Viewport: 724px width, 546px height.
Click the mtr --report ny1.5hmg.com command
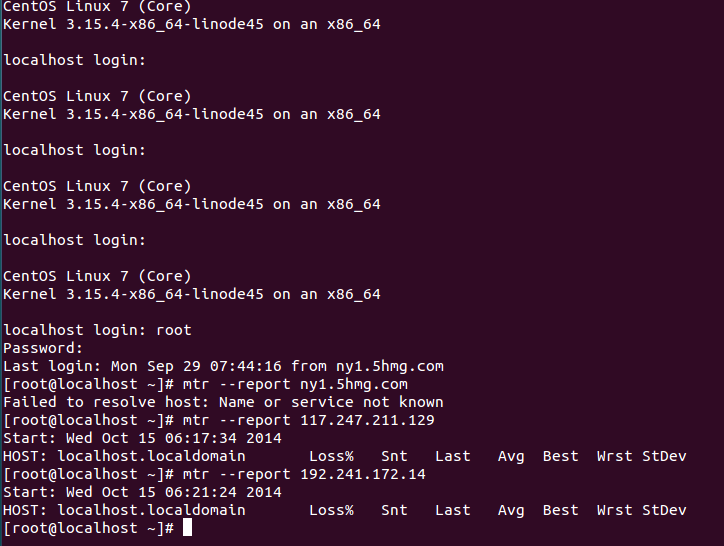click(x=295, y=384)
